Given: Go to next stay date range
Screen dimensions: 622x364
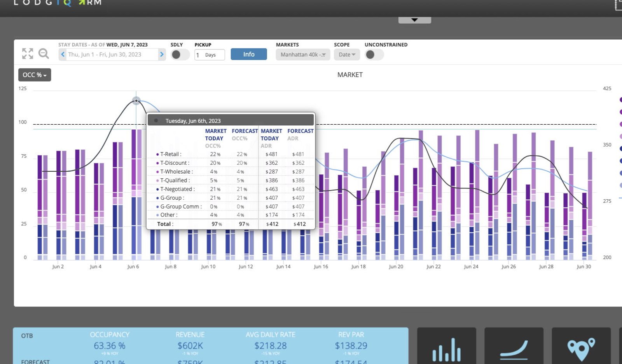Looking at the screenshot, I should (162, 54).
